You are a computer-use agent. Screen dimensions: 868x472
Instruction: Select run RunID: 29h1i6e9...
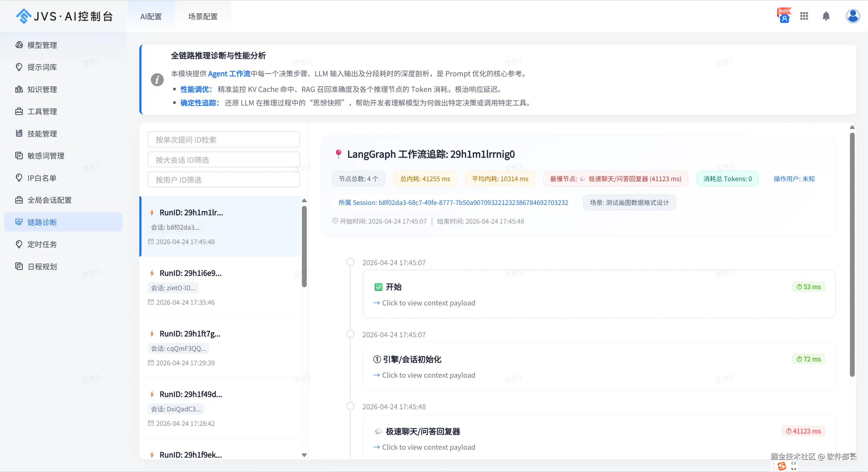[x=190, y=273]
